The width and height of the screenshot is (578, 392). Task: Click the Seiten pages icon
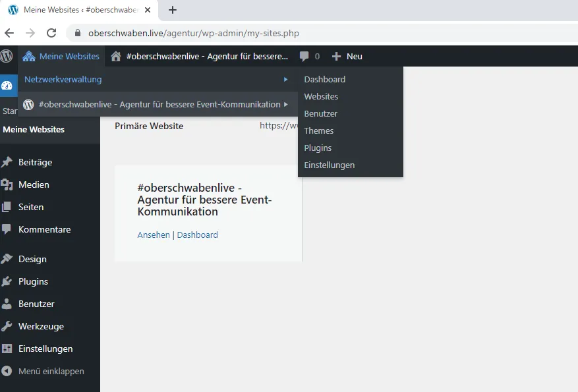pyautogui.click(x=7, y=207)
